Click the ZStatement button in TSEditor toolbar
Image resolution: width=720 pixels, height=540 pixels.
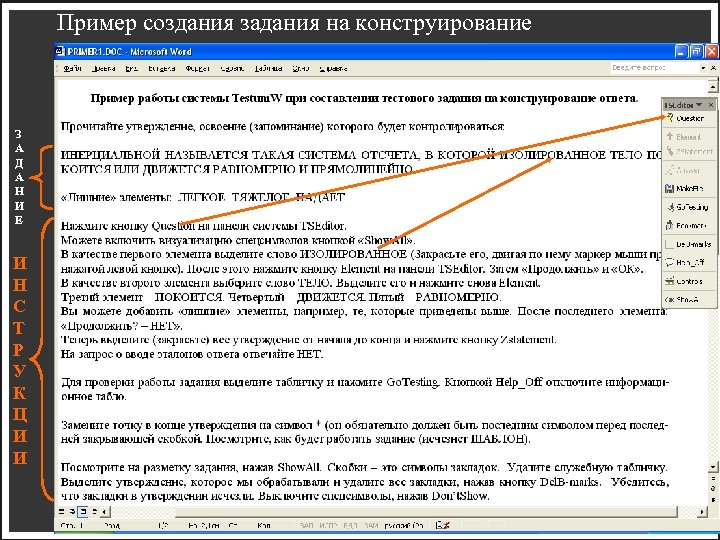[x=690, y=151]
